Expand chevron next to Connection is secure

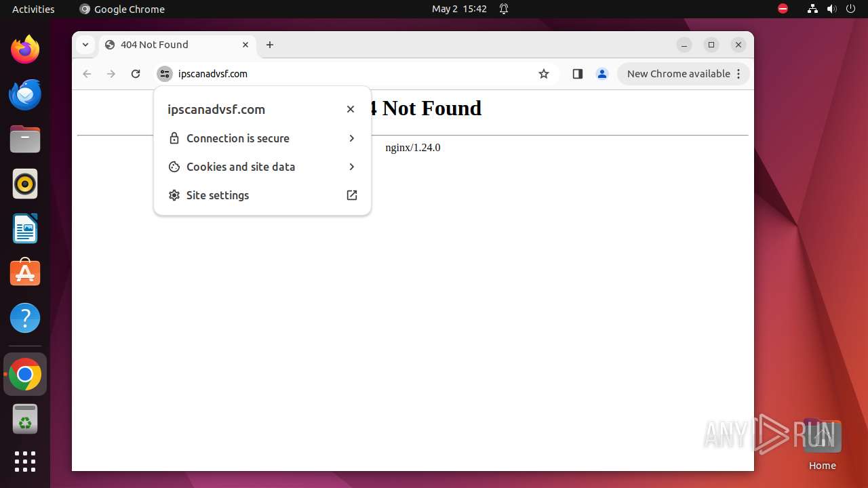pyautogui.click(x=351, y=138)
